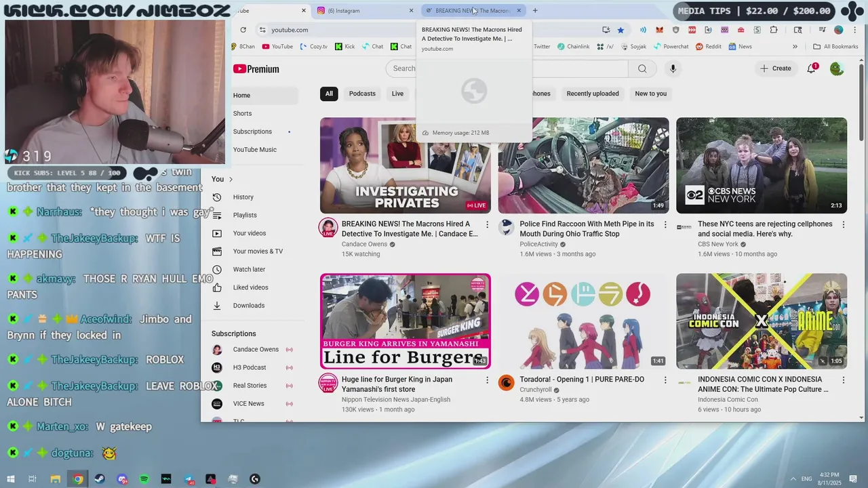Open Subscriptions in the sidebar

253,131
